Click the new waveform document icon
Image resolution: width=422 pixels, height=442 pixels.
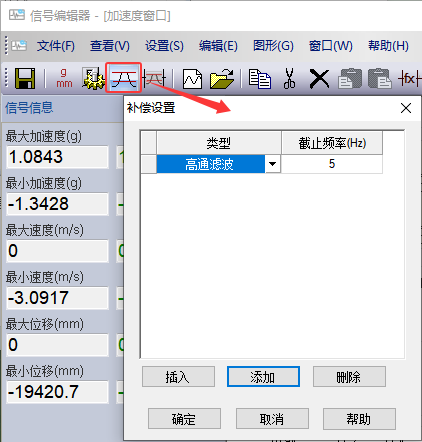pyautogui.click(x=192, y=79)
